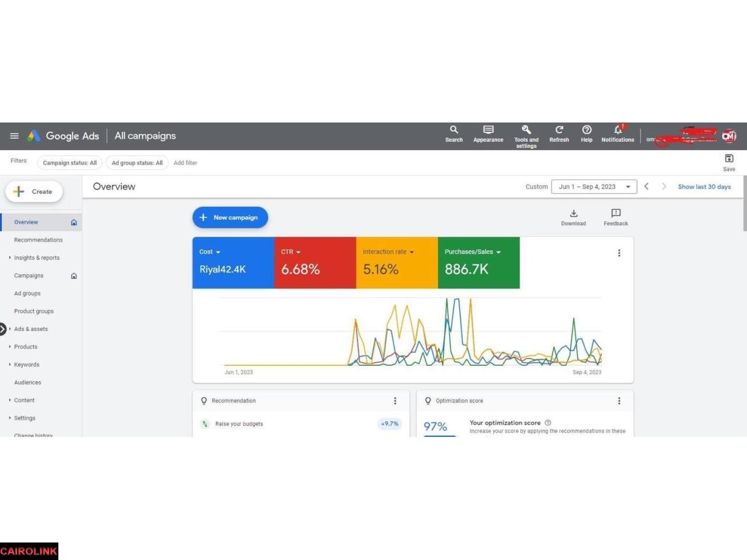747x560 pixels.
Task: Open Tools and settings wrench
Action: click(526, 130)
